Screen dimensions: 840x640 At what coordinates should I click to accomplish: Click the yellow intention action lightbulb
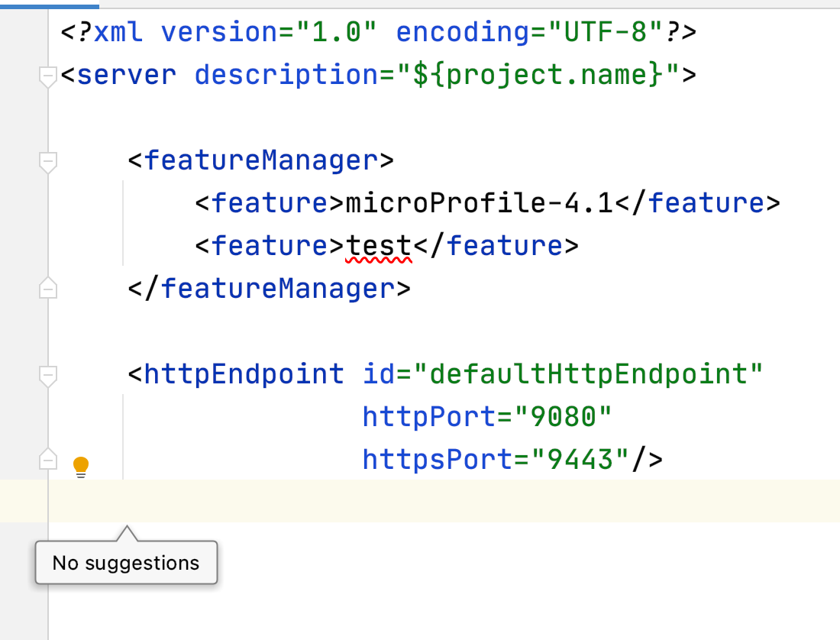tap(81, 466)
